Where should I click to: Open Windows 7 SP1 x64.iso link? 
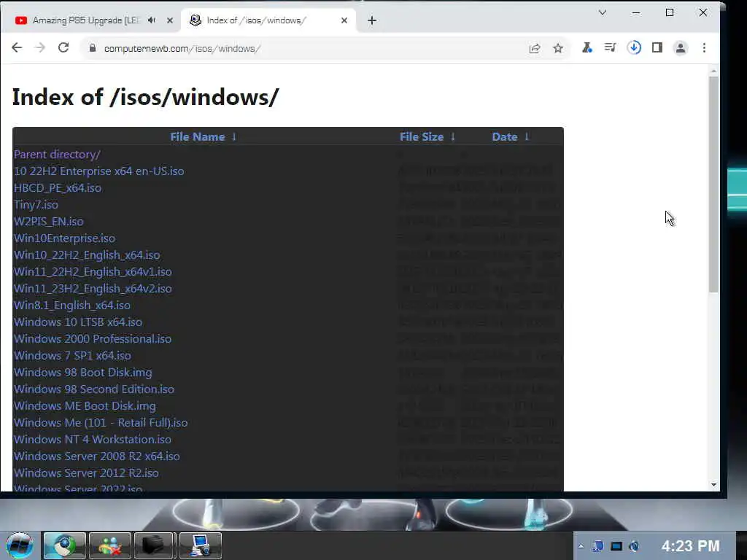[72, 355]
